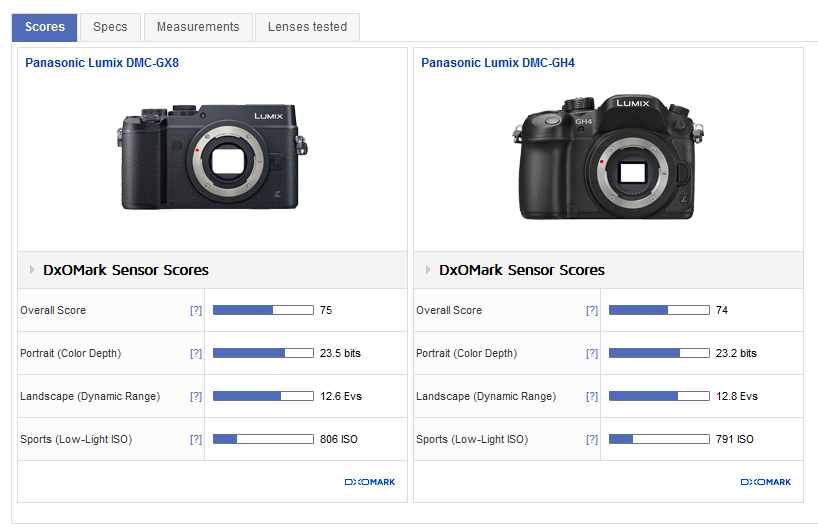Open help for GH4 Landscape Dynamic Range
Image resolution: width=818 pixels, height=526 pixels.
click(592, 397)
